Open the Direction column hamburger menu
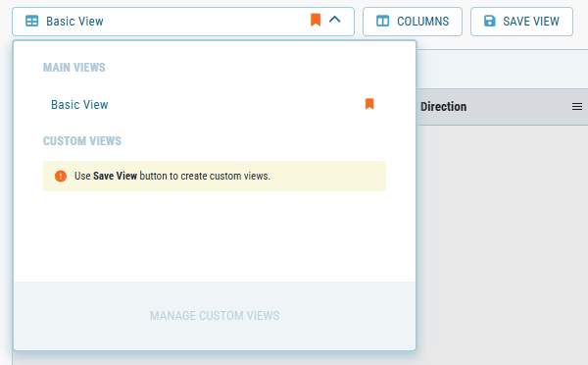 click(577, 107)
